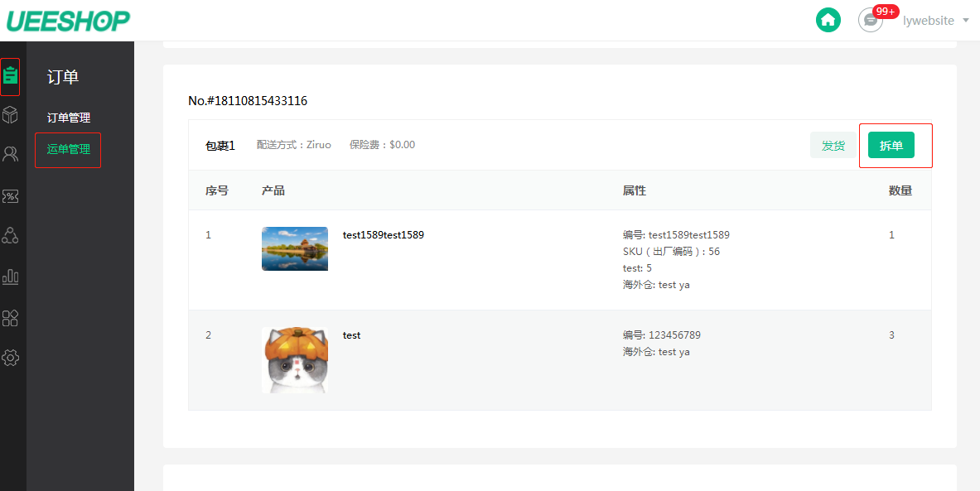This screenshot has width=980, height=491.
Task: Click 海外仓: test ya in row 1
Action: click(656, 285)
